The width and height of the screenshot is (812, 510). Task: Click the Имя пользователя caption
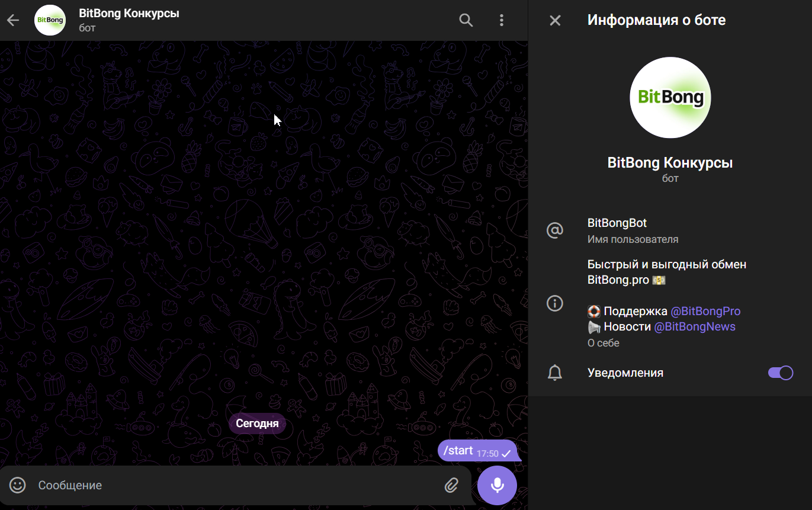tap(633, 239)
